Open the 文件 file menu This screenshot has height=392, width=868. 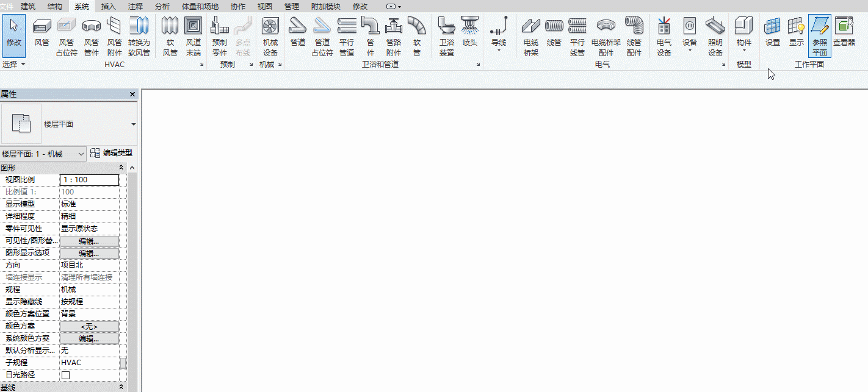[x=7, y=6]
